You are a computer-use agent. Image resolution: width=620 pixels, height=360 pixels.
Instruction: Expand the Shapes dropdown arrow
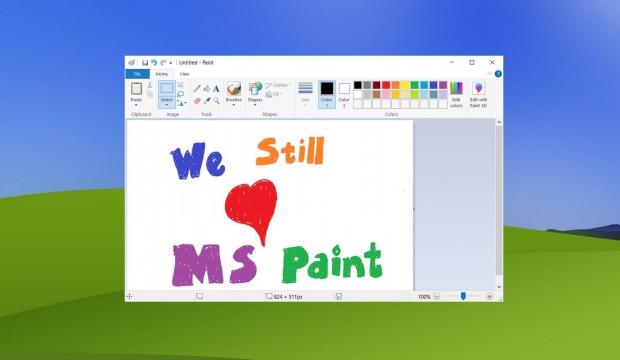point(255,105)
